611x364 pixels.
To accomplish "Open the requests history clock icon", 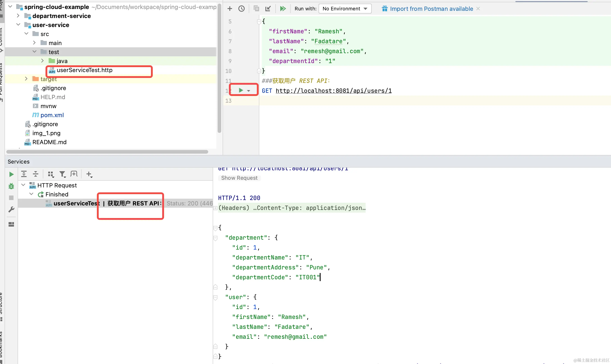I will 241,9.
